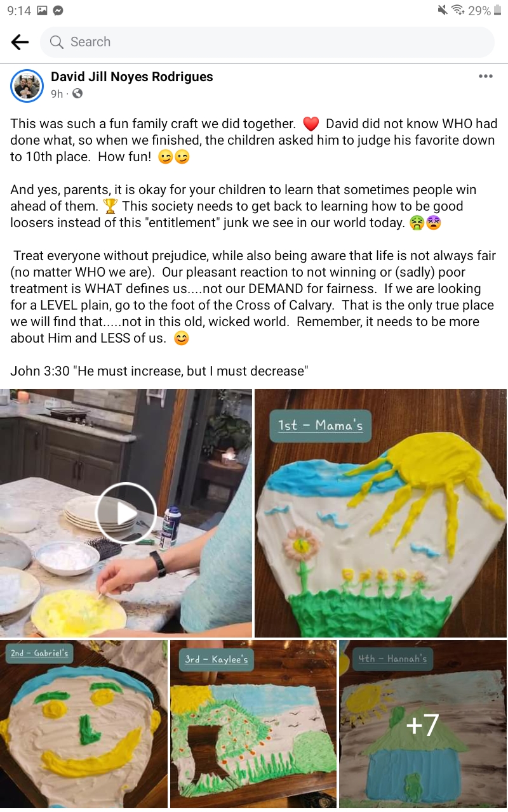Tap the Messenger notification icon in status bar
The height and width of the screenshot is (812, 508).
click(58, 10)
